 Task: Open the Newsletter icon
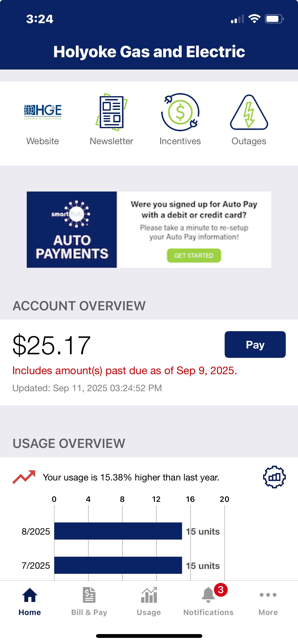tap(112, 112)
